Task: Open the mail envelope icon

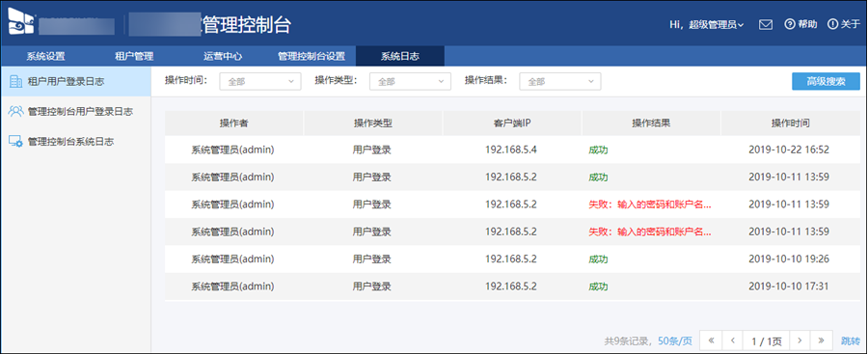Action: click(766, 24)
